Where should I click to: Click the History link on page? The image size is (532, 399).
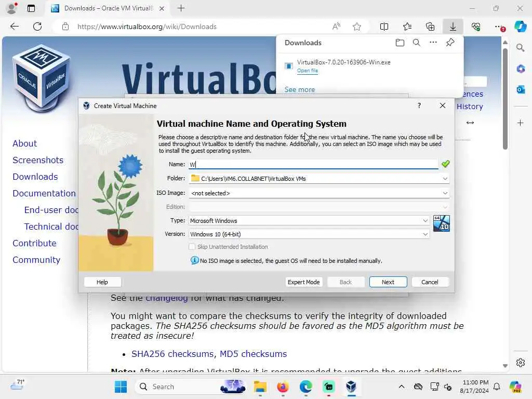click(470, 107)
